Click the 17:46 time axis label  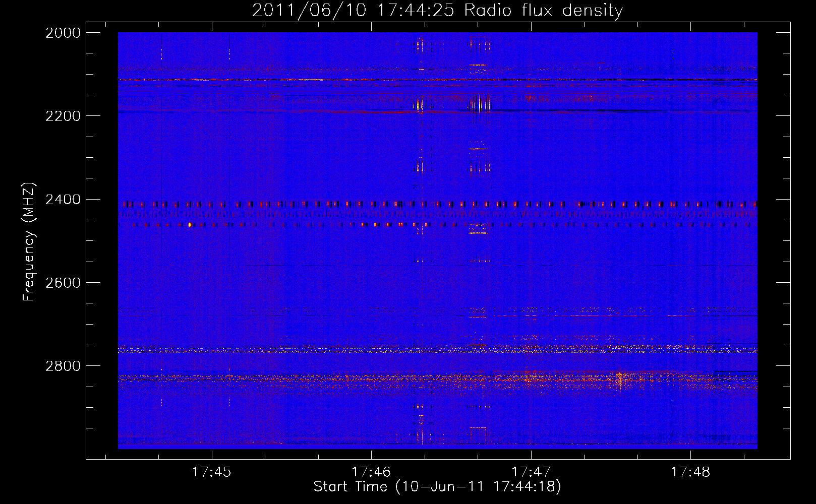pyautogui.click(x=371, y=472)
